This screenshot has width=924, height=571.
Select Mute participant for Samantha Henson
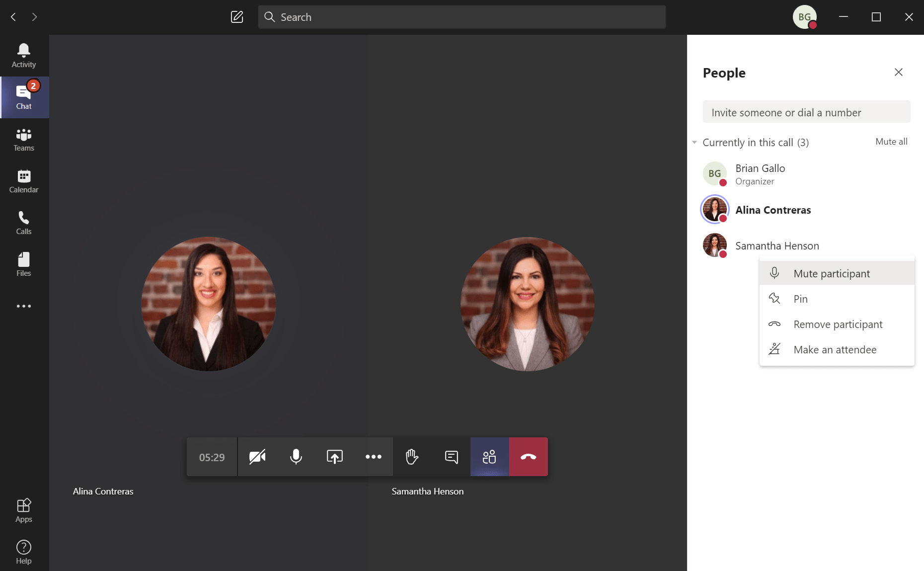pyautogui.click(x=832, y=273)
